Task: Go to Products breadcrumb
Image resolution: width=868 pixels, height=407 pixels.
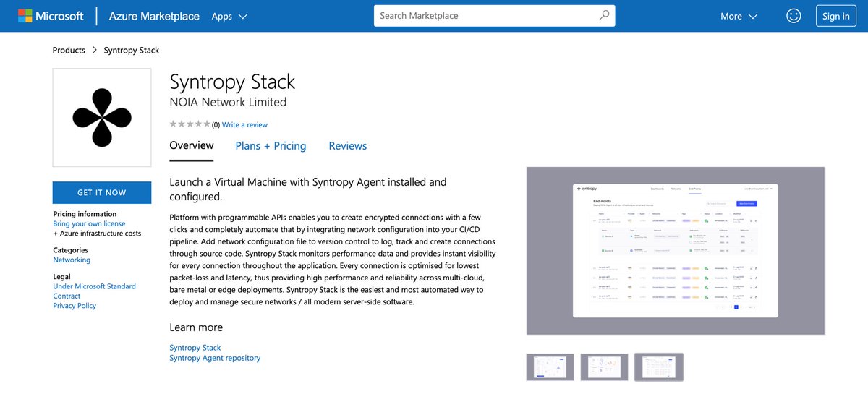Action: 69,50
